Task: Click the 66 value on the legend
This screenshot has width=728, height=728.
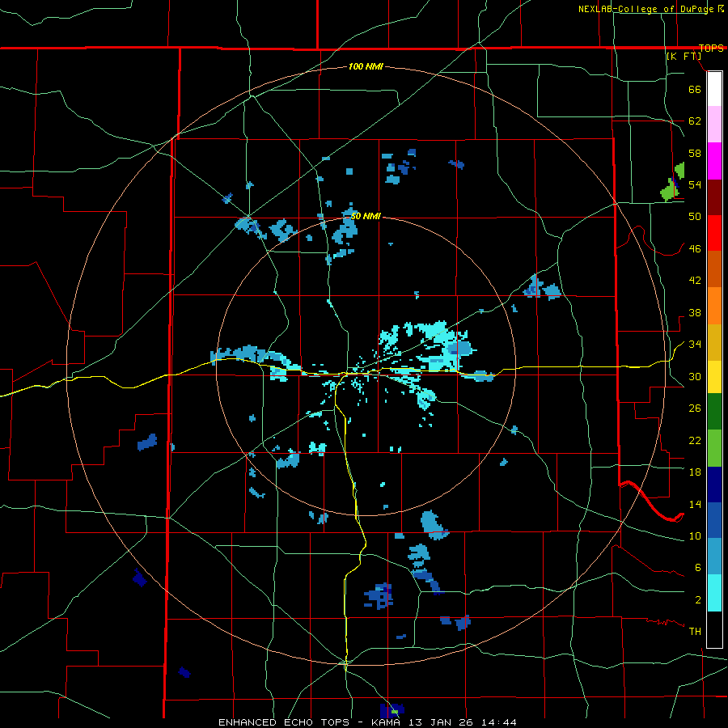Action: point(695,89)
